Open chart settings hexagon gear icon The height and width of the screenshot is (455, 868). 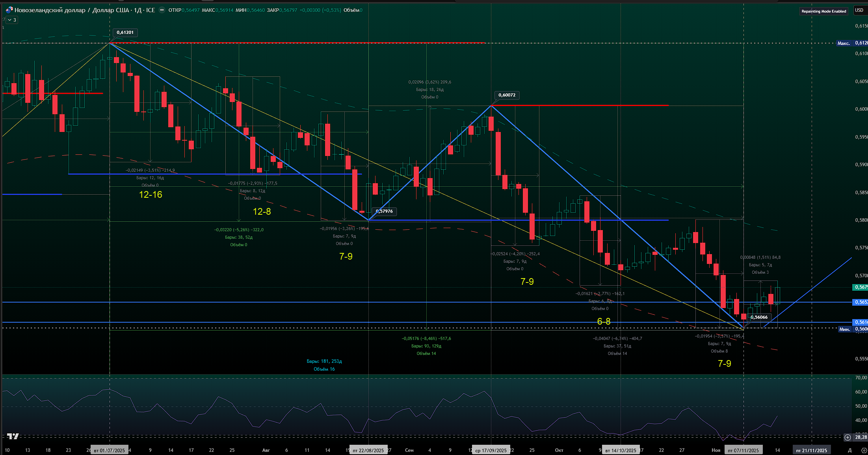point(864,450)
